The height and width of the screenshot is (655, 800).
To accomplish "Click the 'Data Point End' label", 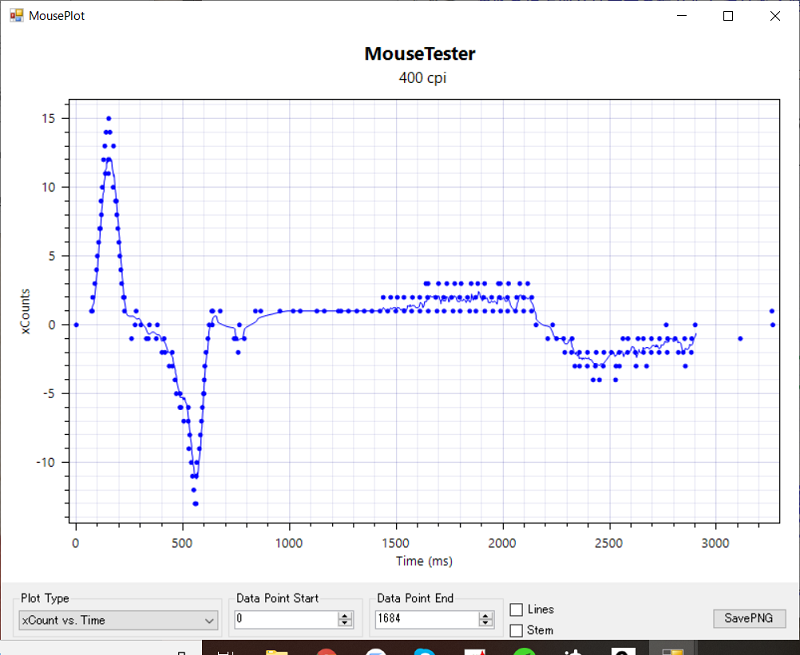I will pyautogui.click(x=415, y=598).
